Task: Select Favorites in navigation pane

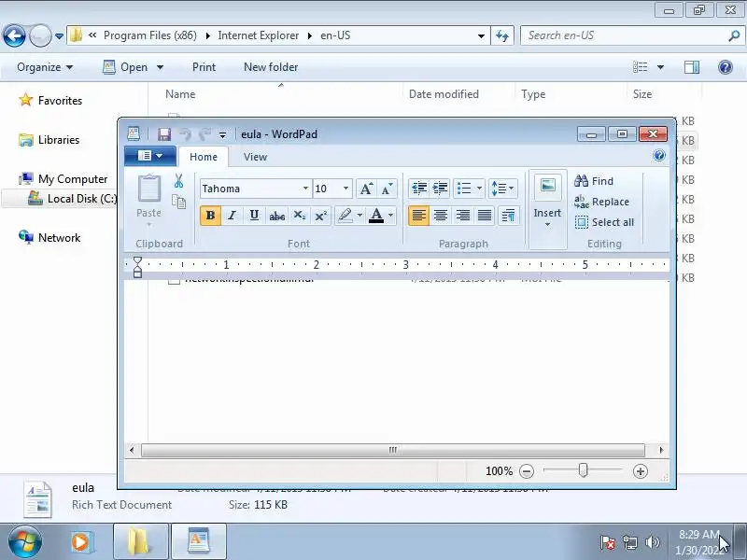Action: (x=50, y=101)
